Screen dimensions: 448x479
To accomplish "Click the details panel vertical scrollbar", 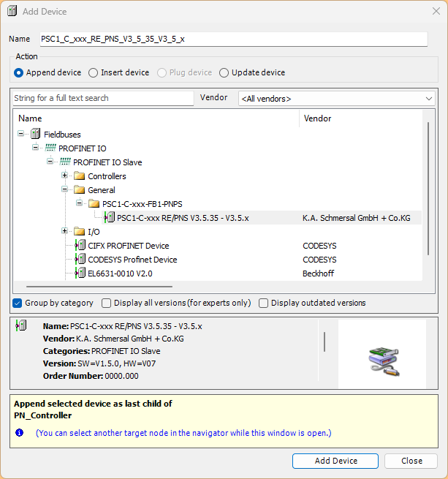I will tap(324, 342).
